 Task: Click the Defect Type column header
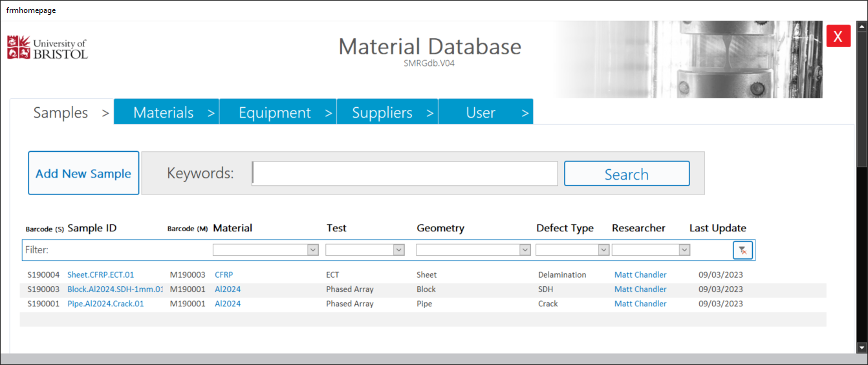[565, 228]
